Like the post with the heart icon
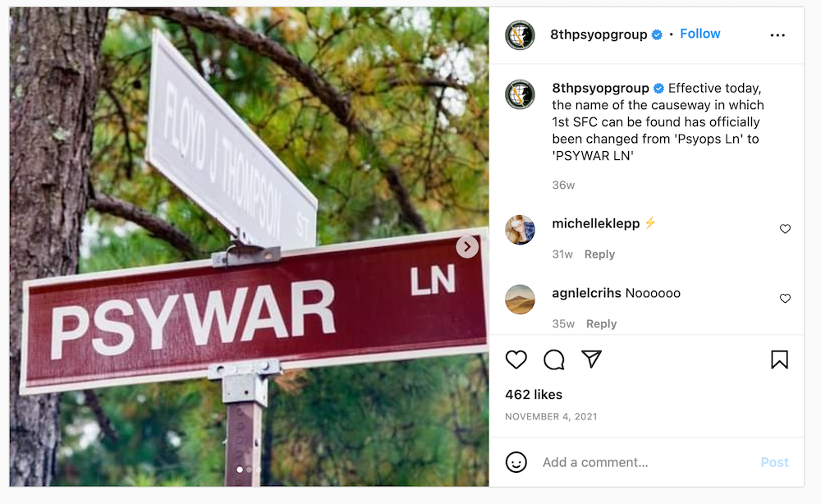821x504 pixels. 516,360
